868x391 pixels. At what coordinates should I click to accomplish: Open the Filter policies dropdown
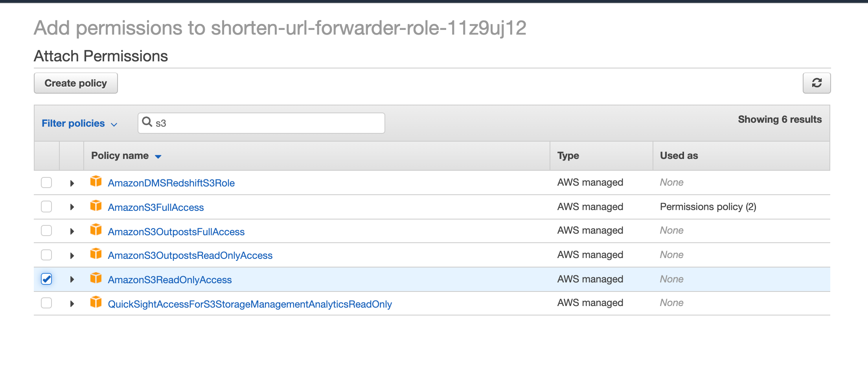point(79,124)
